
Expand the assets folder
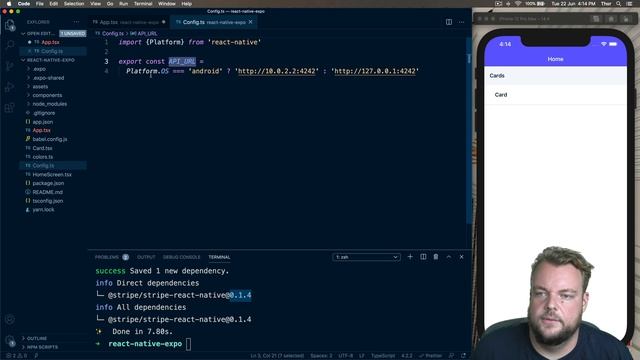coord(40,87)
